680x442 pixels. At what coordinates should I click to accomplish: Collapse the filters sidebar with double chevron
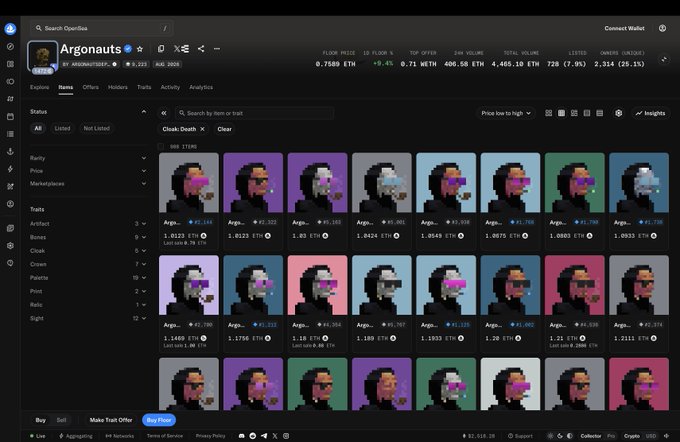pyautogui.click(x=164, y=113)
